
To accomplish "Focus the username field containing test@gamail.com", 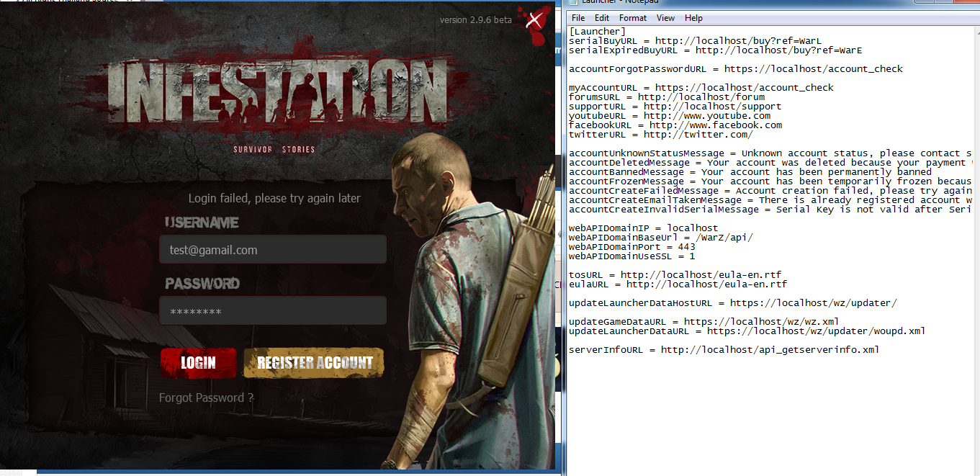I will pos(273,250).
